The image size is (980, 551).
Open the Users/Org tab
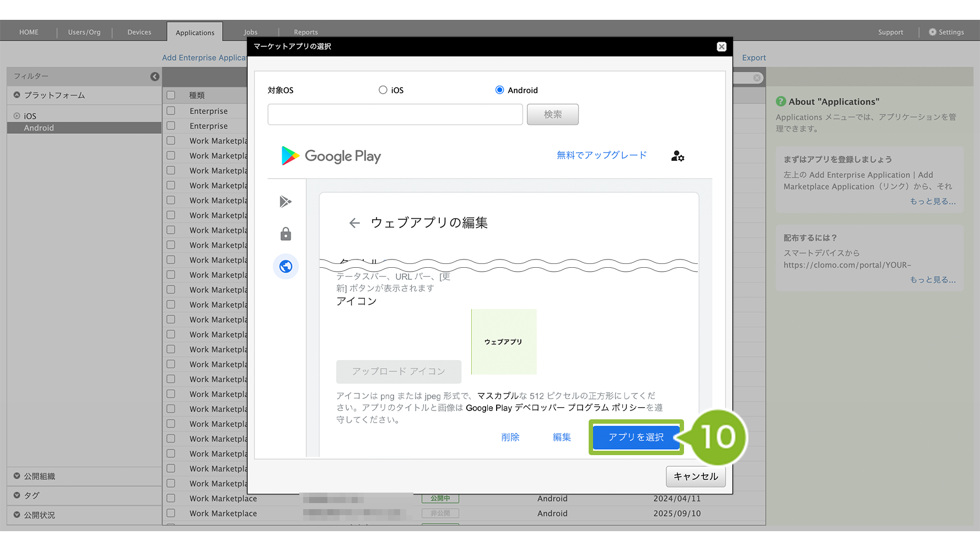tap(84, 32)
